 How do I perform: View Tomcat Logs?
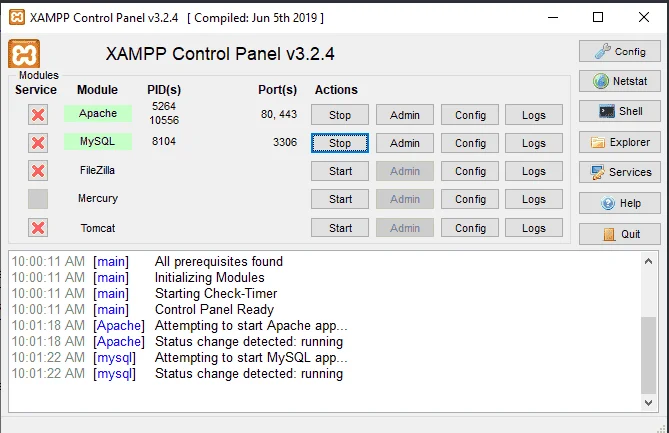(534, 228)
